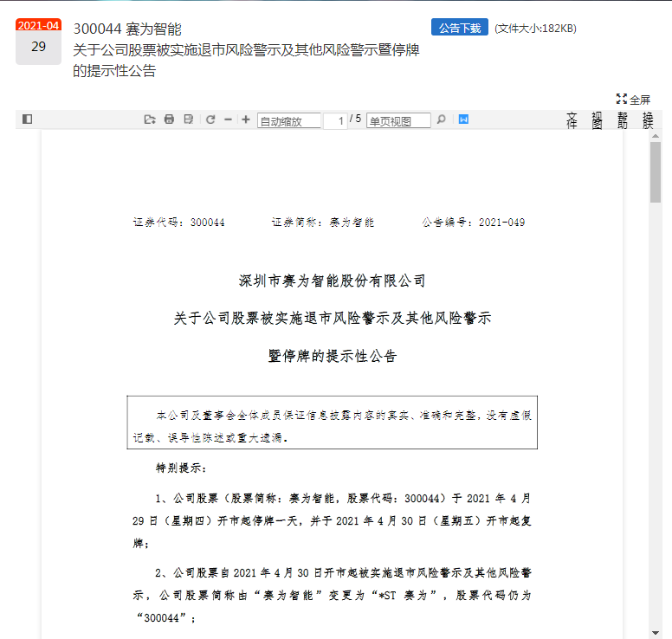This screenshot has height=639, width=672.
Task: Open the 文件 menu in viewer toolbar
Action: [x=572, y=120]
